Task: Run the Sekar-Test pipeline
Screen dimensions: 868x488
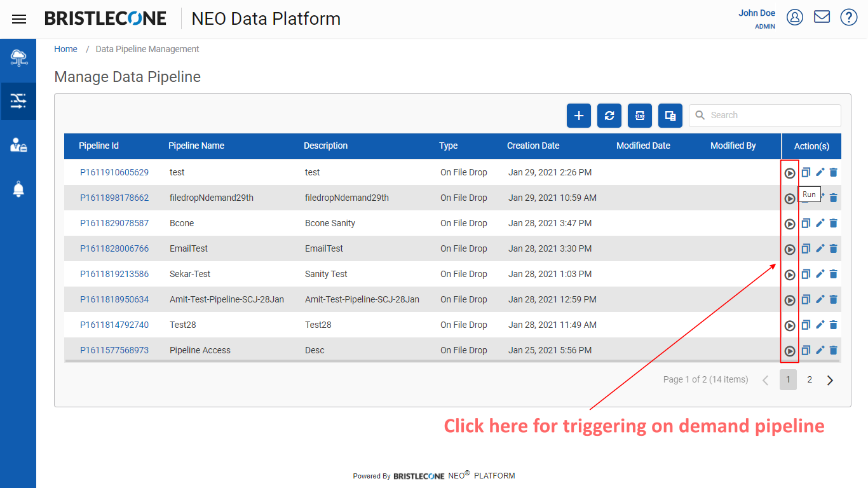Action: coord(790,274)
